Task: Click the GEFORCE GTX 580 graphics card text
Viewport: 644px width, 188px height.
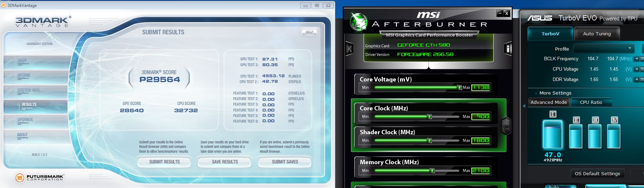Action: 424,45
